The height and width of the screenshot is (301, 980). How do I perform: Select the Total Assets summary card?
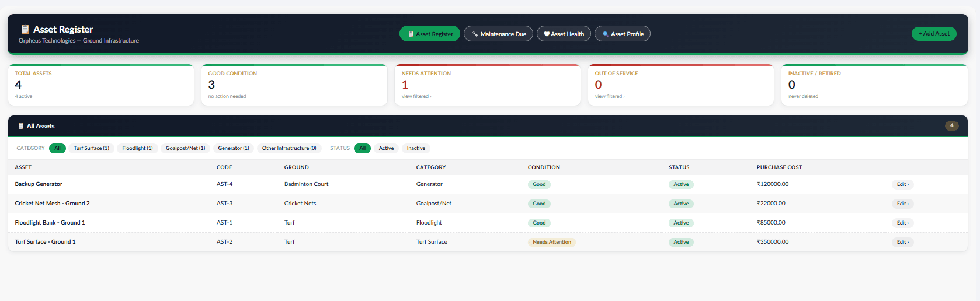pyautogui.click(x=101, y=85)
